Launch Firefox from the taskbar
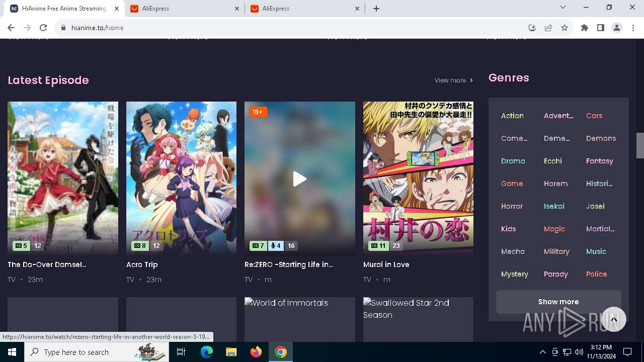Viewport: 644px width, 362px height. (x=256, y=352)
